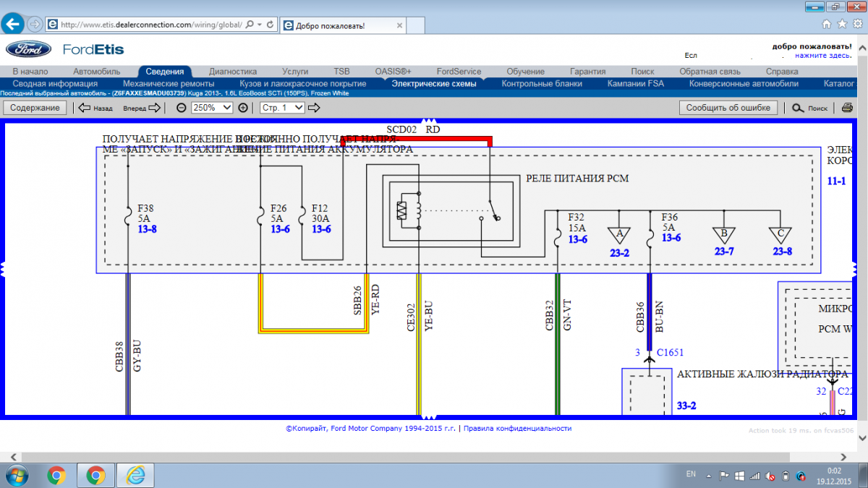Open the FordService tab
This screenshot has height=488, width=868.
[x=459, y=72]
